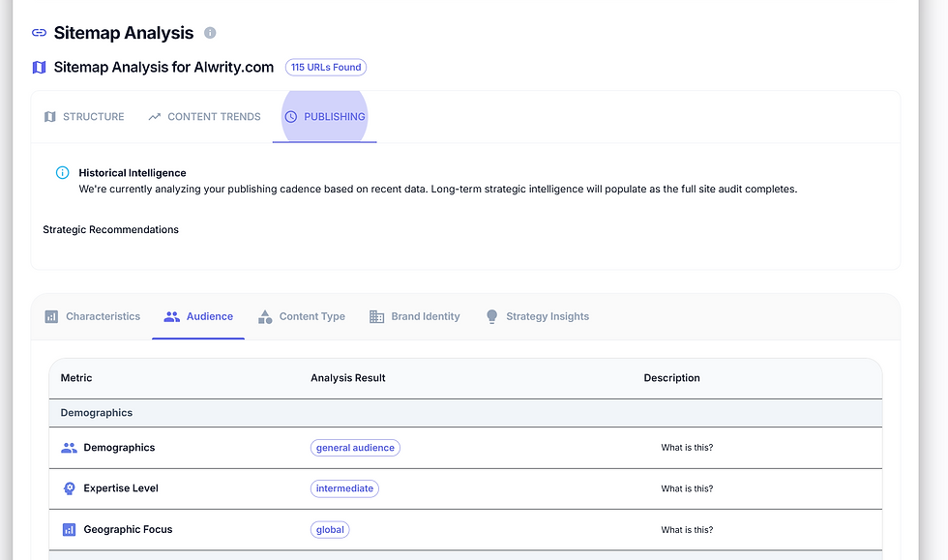Click the Geographic Focus metric label
Screen dimensions: 948x560
(128, 529)
